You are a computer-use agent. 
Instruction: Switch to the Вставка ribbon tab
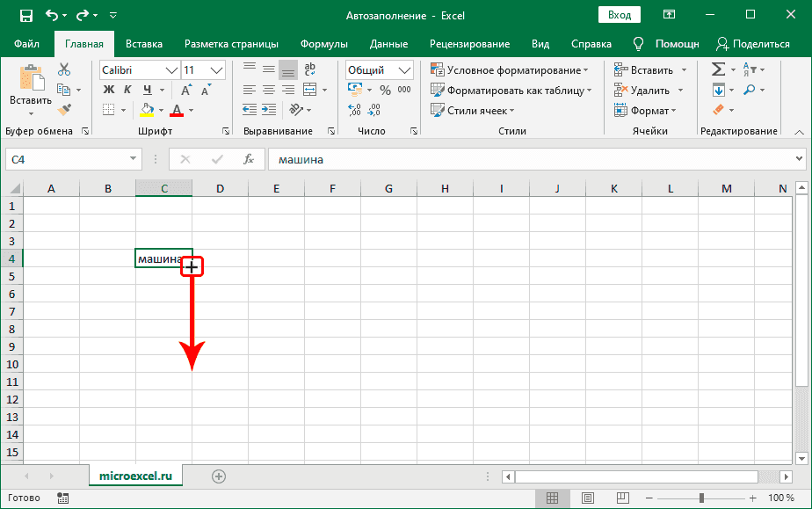tap(144, 44)
